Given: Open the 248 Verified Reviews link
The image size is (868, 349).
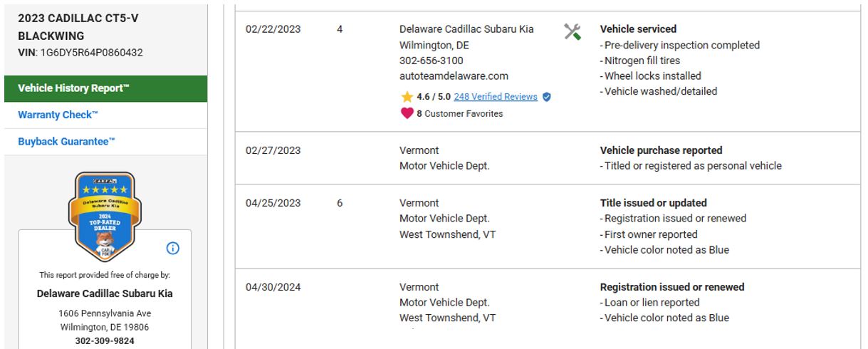Looking at the screenshot, I should tap(496, 97).
